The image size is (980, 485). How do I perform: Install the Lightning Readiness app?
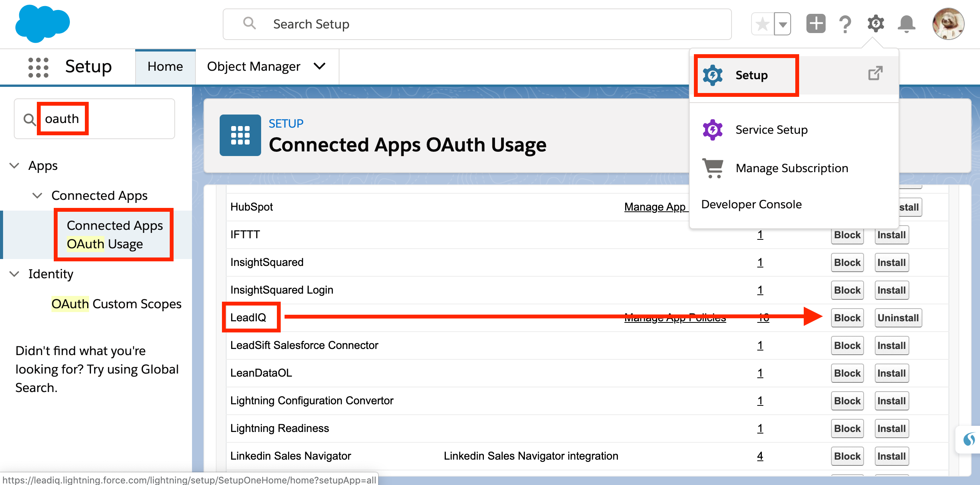click(x=891, y=429)
